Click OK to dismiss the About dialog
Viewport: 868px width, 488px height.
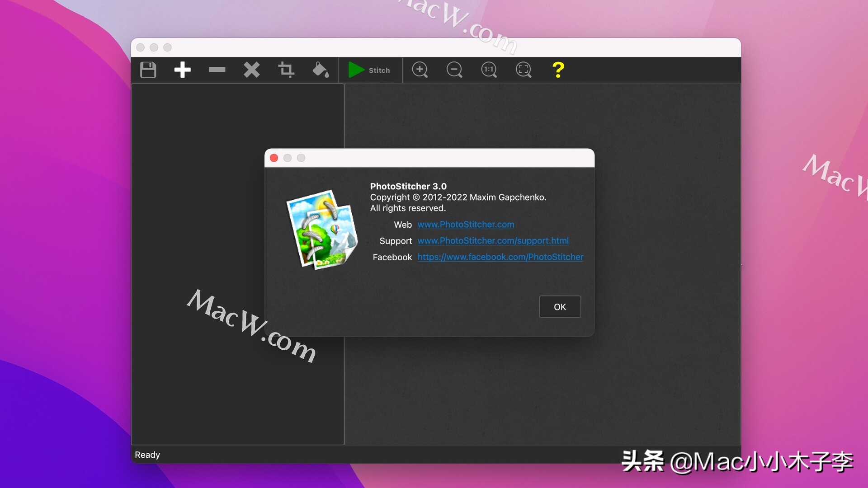click(560, 307)
